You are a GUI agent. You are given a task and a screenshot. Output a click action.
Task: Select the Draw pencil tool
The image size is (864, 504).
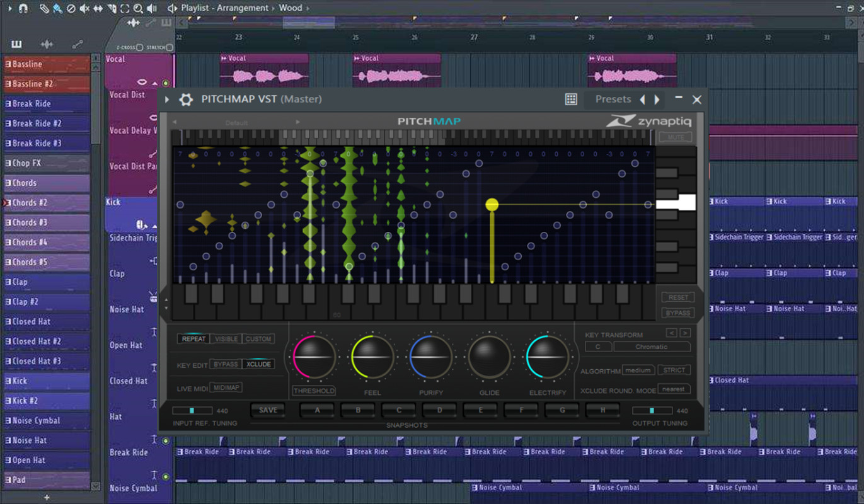pyautogui.click(x=44, y=9)
